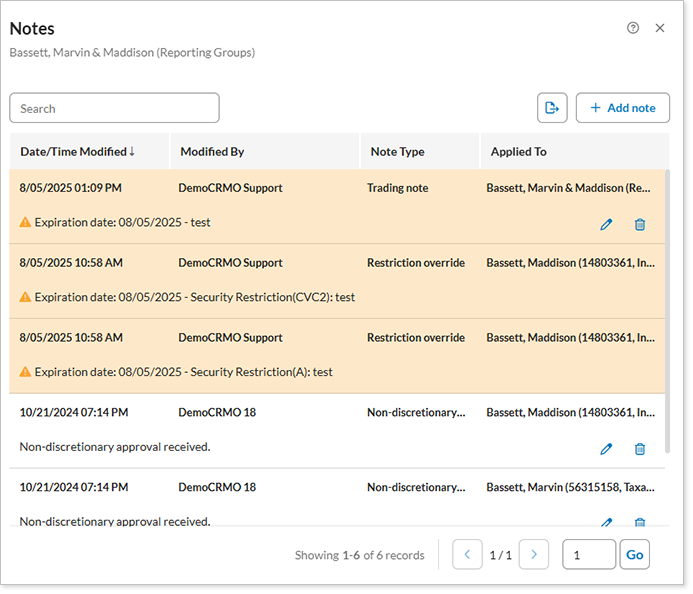Image resolution: width=693 pixels, height=594 pixels.
Task: Click the page number input box
Action: (589, 555)
